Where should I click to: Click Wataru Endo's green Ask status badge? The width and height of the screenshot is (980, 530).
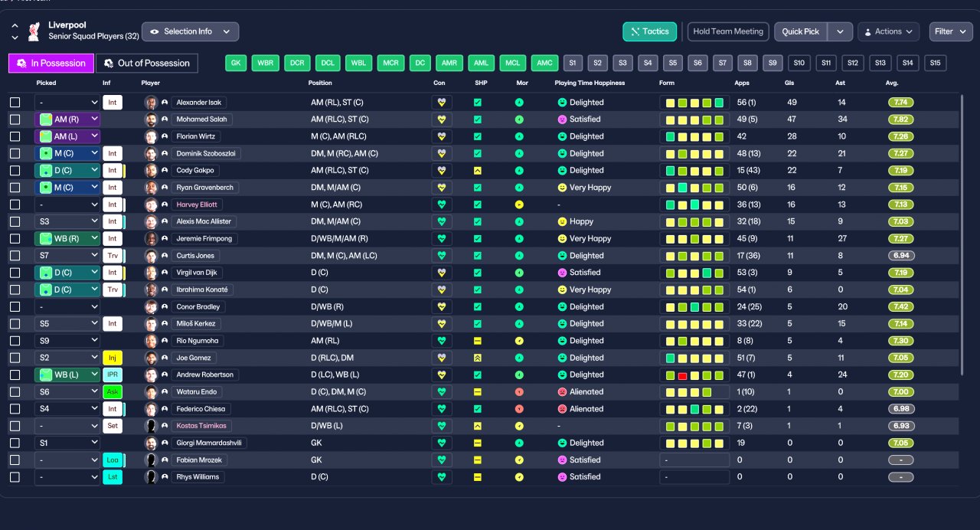coord(113,391)
